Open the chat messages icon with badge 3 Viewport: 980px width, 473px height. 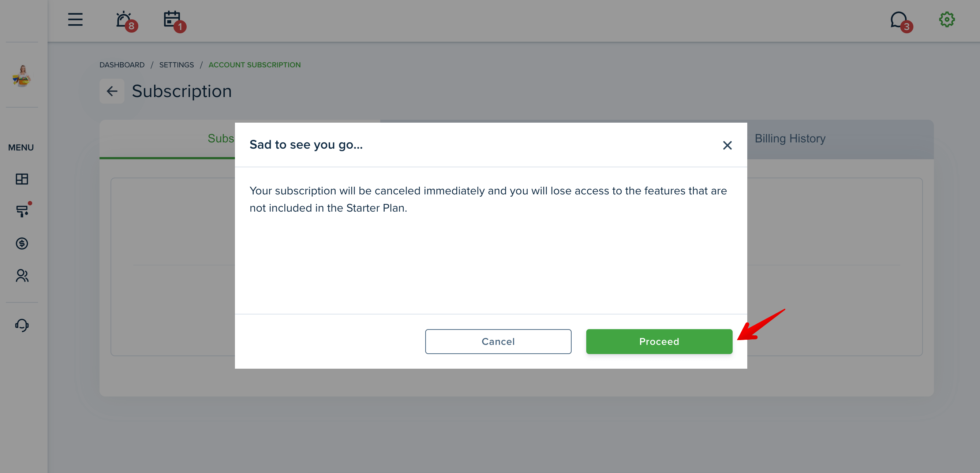(901, 21)
